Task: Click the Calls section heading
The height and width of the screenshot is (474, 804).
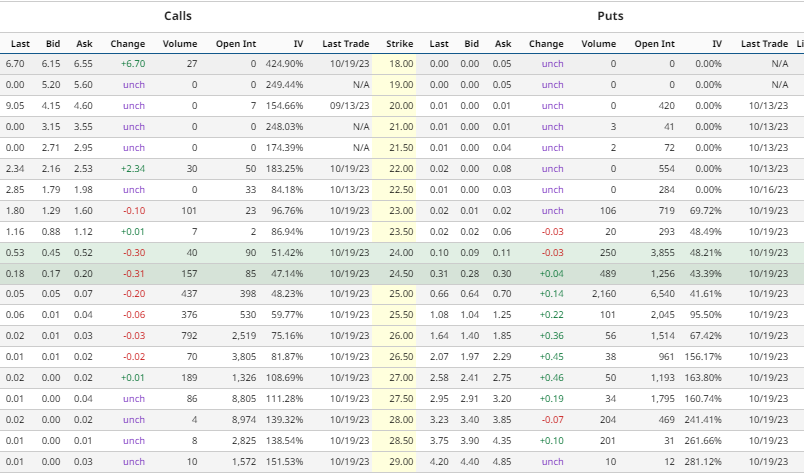Action: tap(177, 16)
